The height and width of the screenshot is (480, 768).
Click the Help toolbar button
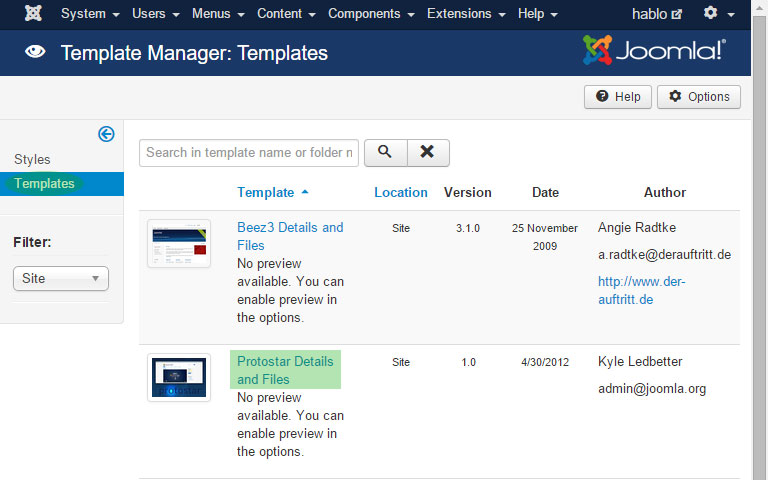click(x=618, y=96)
